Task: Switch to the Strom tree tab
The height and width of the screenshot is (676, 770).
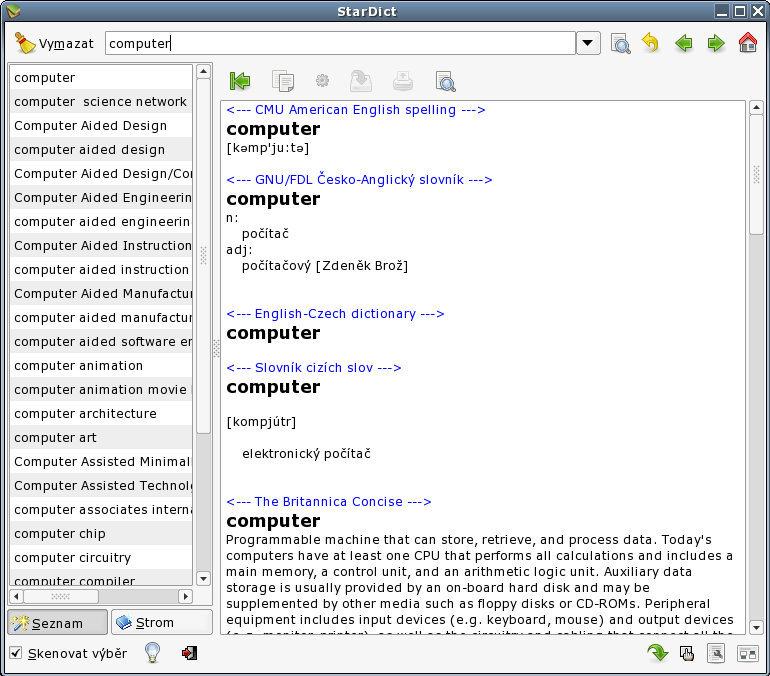Action: point(162,622)
